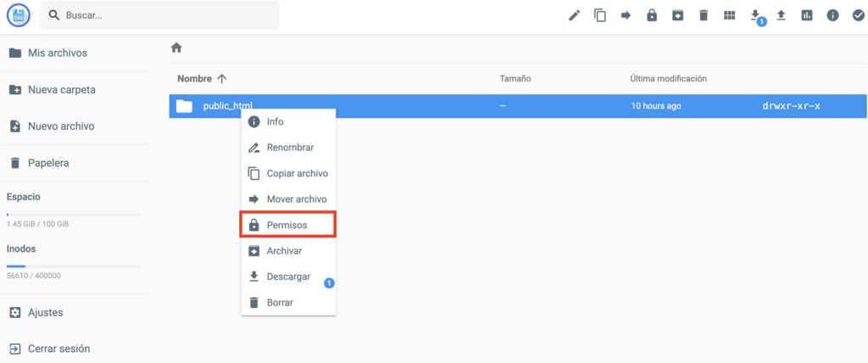Click the rename pencil icon in toolbar

click(575, 15)
